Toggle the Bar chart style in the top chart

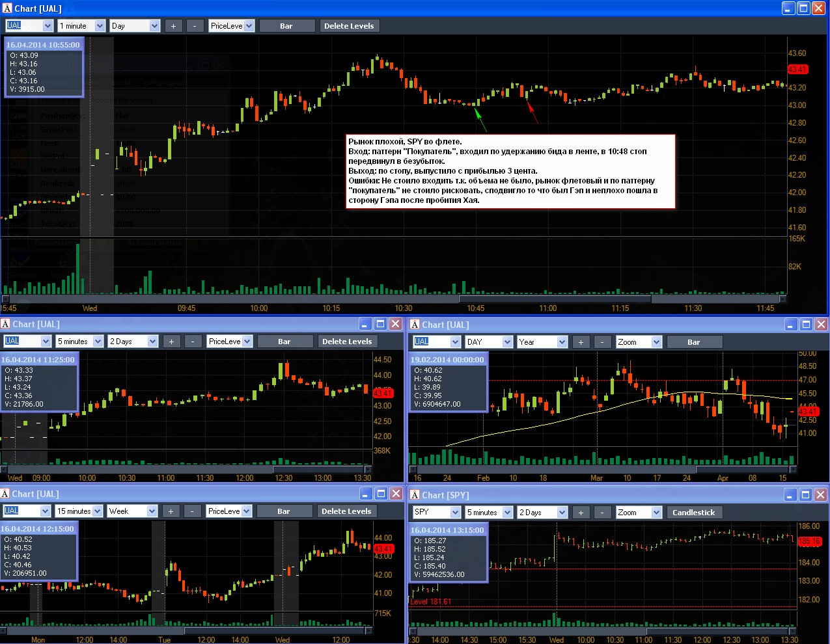[x=286, y=26]
